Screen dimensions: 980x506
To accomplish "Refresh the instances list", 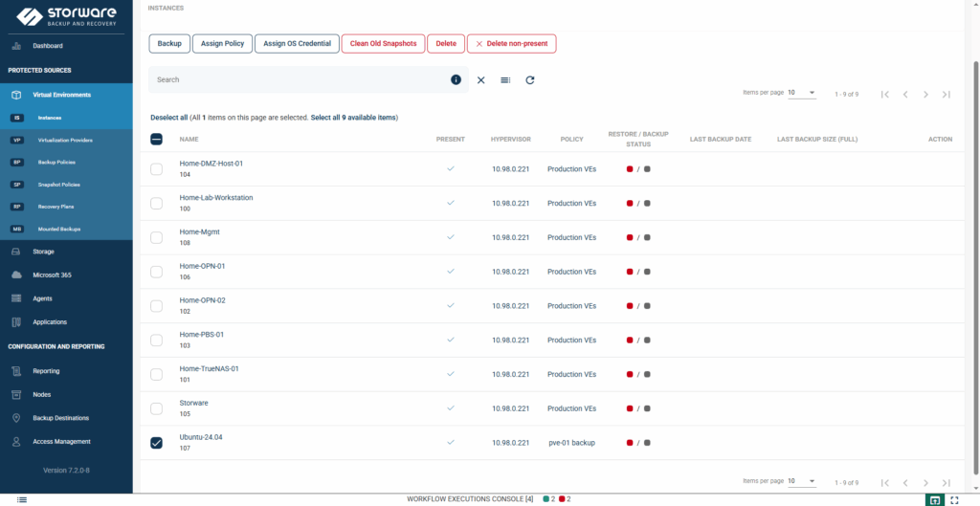I will click(530, 80).
